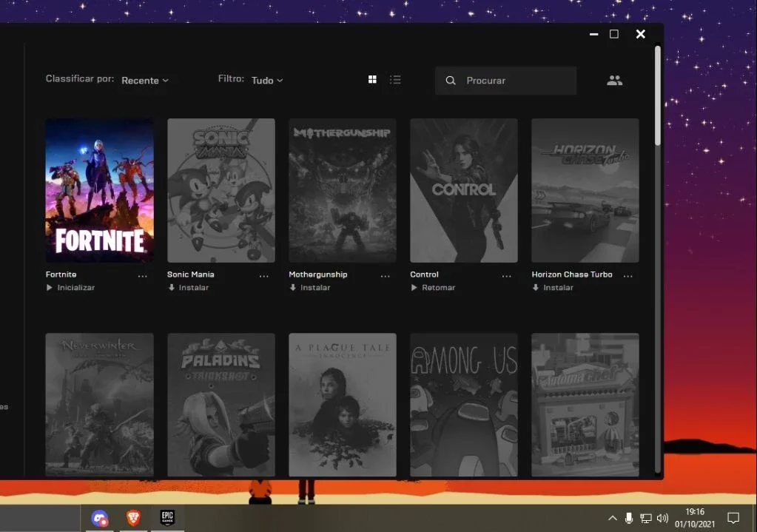This screenshot has width=757, height=532.
Task: Click the library vertical scrollbar
Action: pos(658,95)
